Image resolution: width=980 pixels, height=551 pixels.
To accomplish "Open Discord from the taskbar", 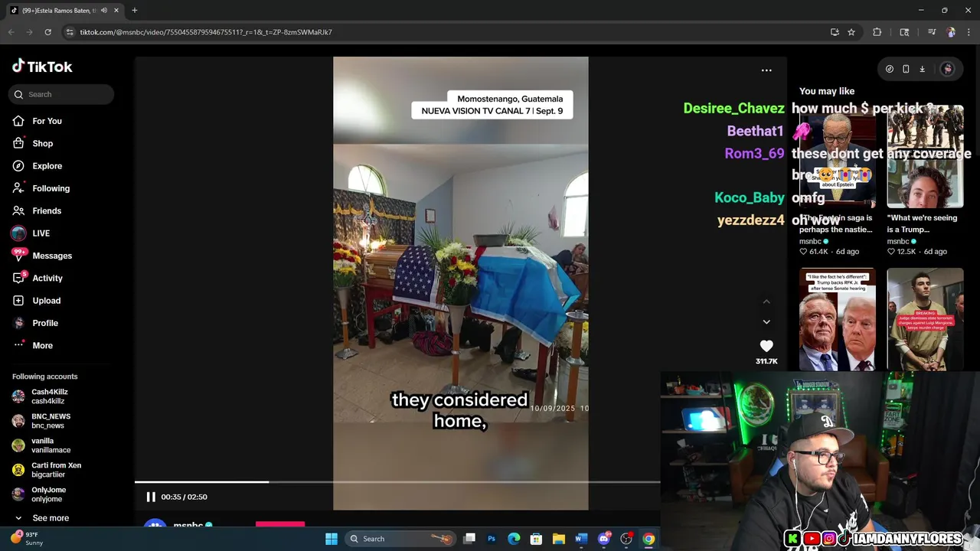I will coord(603,539).
